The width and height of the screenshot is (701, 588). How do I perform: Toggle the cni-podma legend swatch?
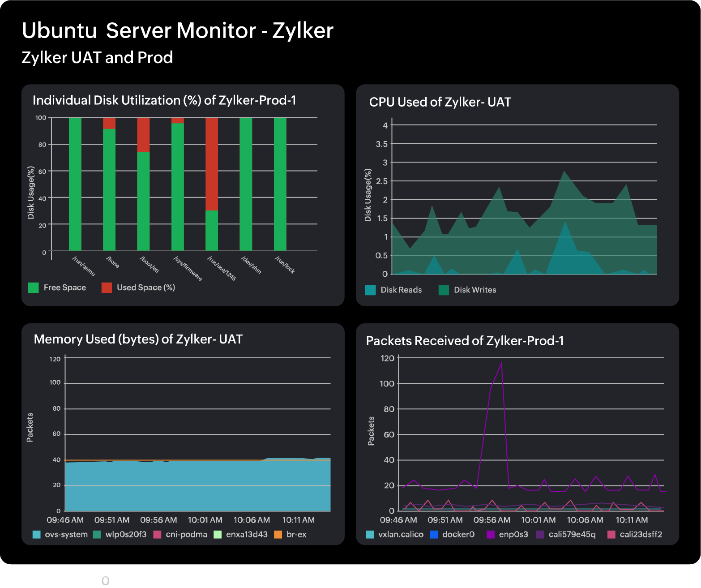pos(157,534)
